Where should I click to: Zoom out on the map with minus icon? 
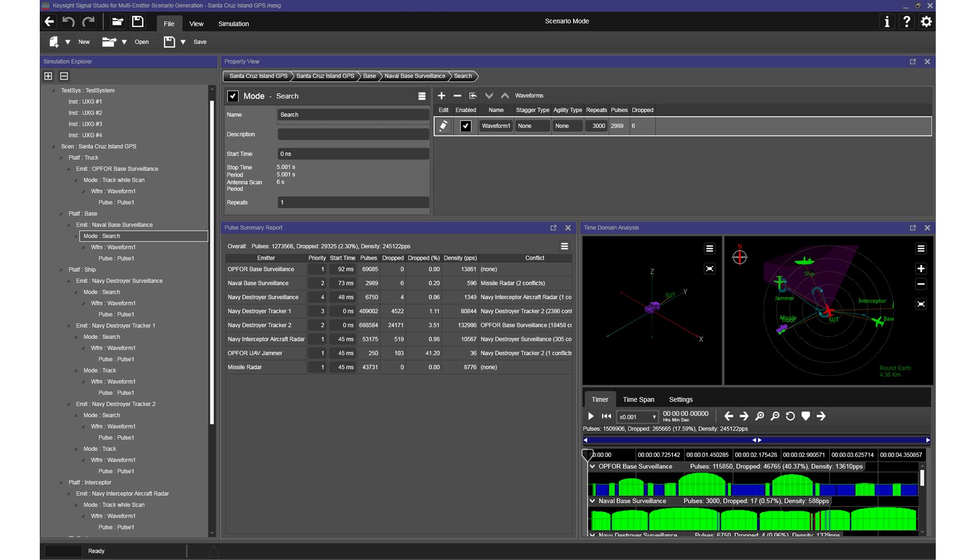point(921,284)
